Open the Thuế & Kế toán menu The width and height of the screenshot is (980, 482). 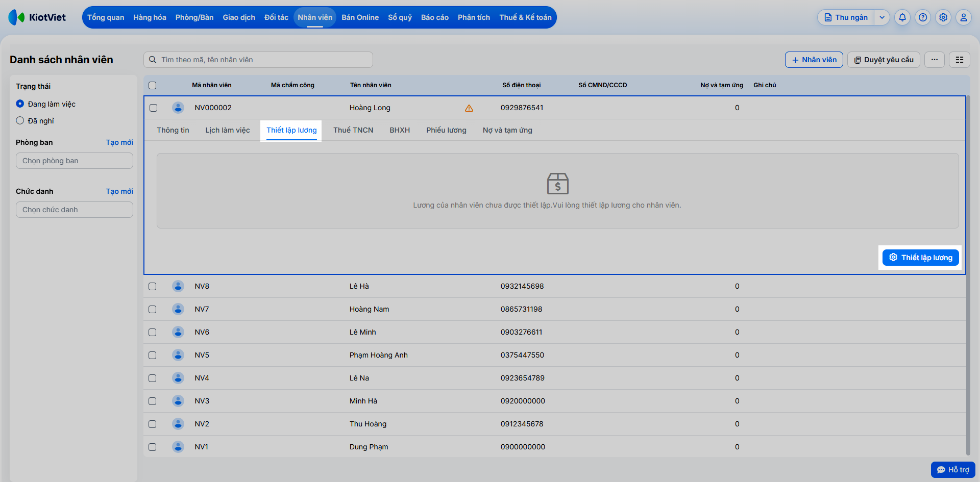[x=525, y=17]
